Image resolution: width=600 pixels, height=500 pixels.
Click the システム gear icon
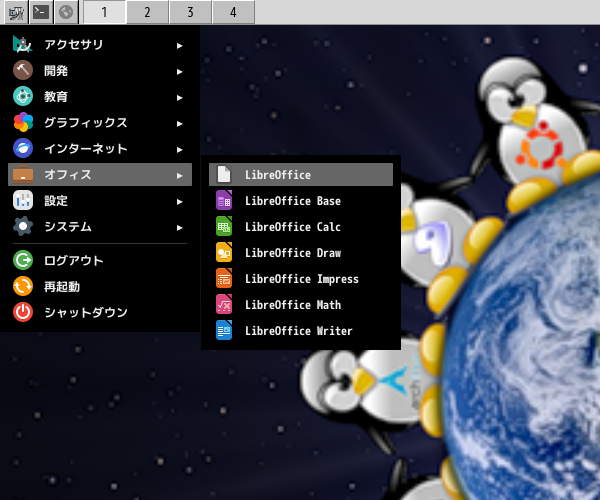(23, 226)
